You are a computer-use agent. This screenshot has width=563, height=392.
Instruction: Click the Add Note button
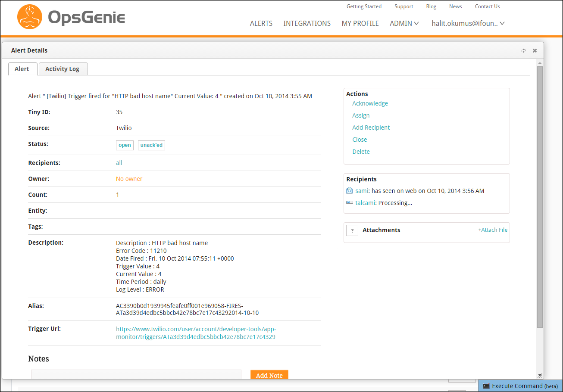[269, 375]
